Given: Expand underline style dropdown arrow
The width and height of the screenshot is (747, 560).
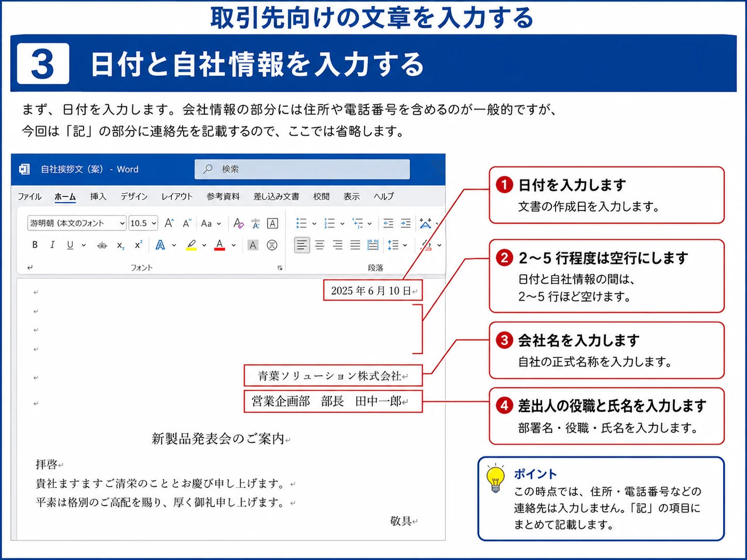Looking at the screenshot, I should click(84, 245).
